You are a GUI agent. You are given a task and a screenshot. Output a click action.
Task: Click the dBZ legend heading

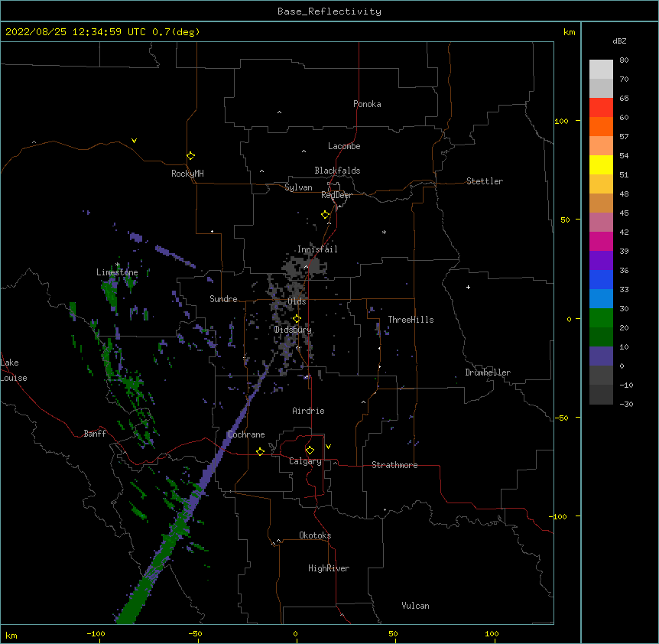(619, 41)
